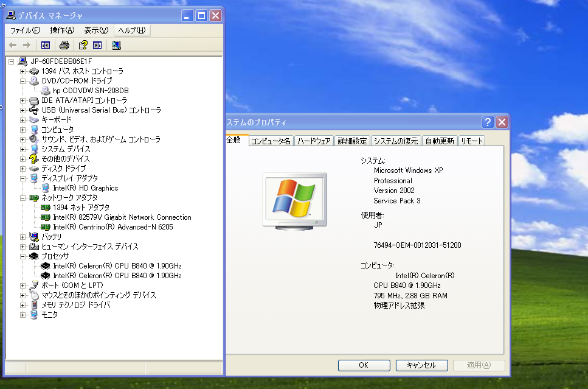Click the Intel 82579V Gigabit adapter icon
This screenshot has height=389, width=588.
click(46, 217)
